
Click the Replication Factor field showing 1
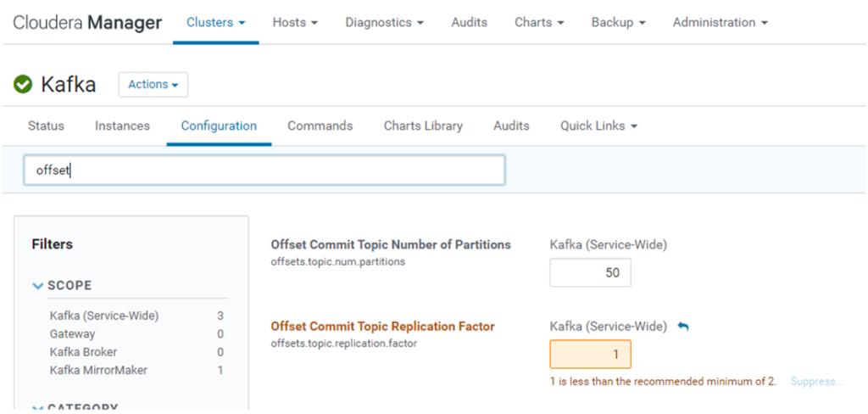click(x=590, y=354)
